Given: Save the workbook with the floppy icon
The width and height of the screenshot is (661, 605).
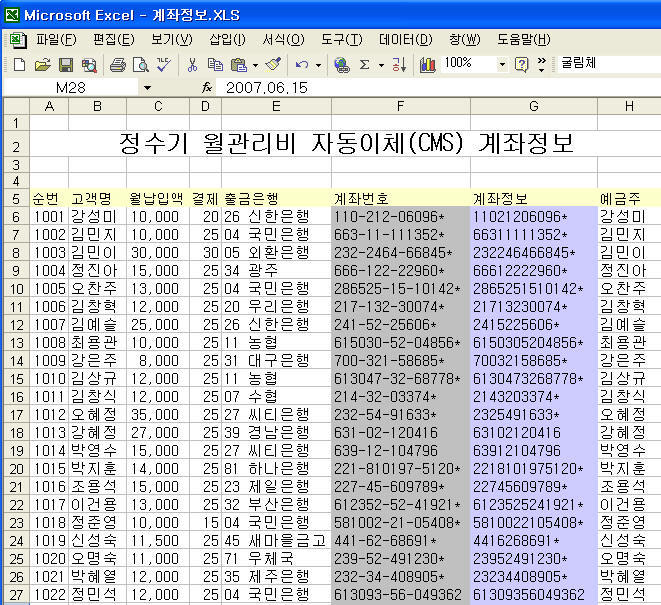Looking at the screenshot, I should pos(65,65).
